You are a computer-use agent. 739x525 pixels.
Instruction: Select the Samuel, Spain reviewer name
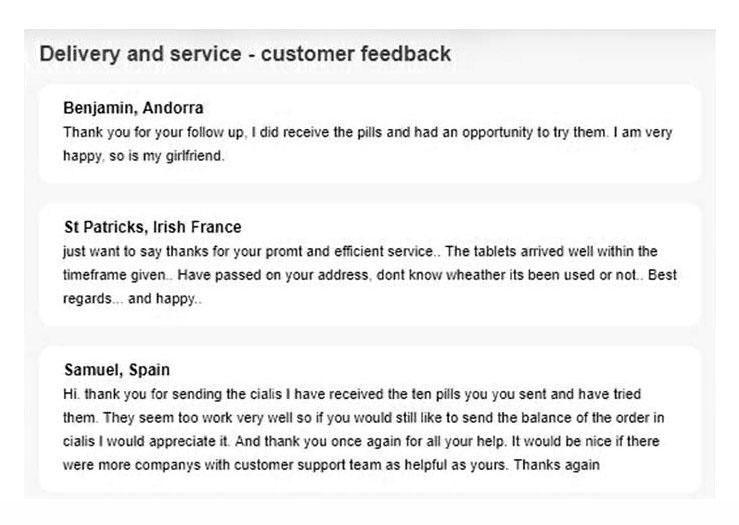click(117, 370)
